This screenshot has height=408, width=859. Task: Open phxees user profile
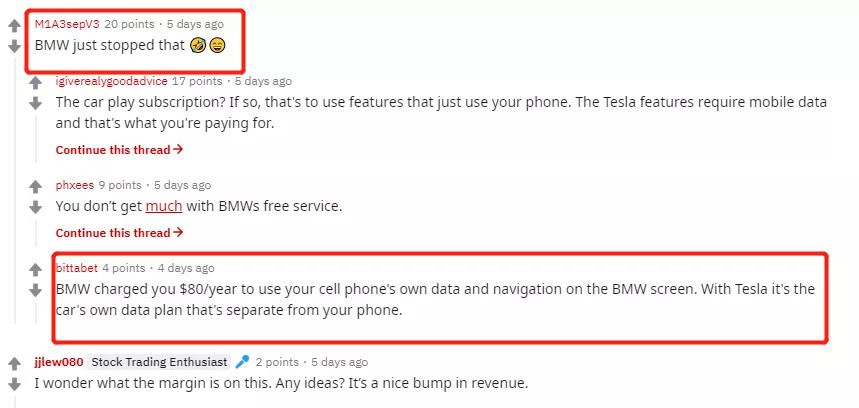(x=74, y=185)
